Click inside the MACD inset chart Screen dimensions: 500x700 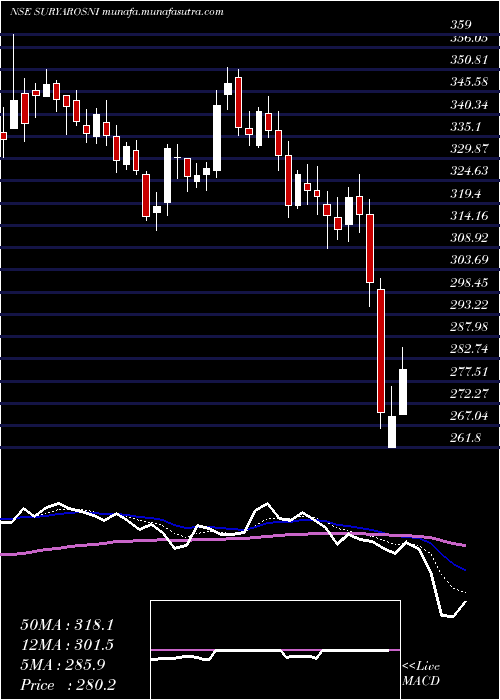275,650
